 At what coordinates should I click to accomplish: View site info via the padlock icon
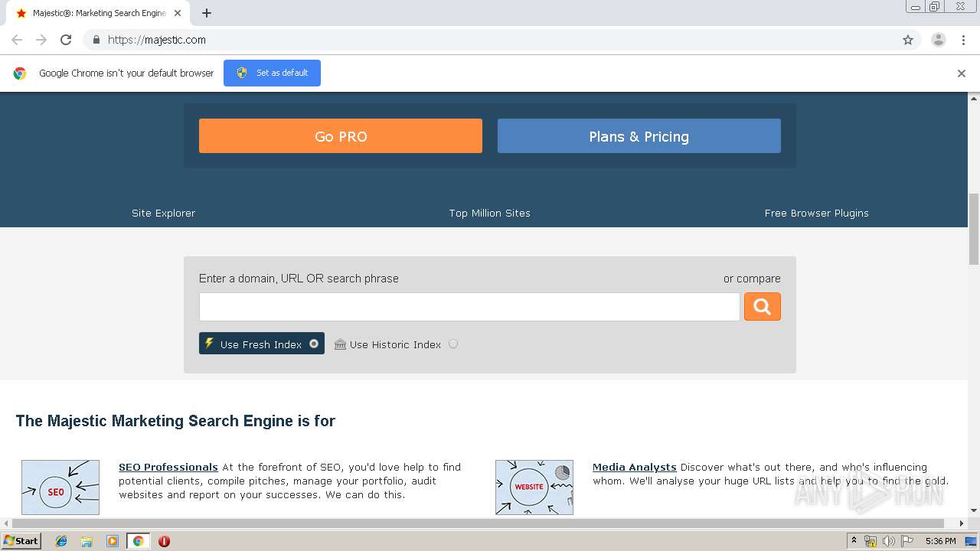pos(96,40)
